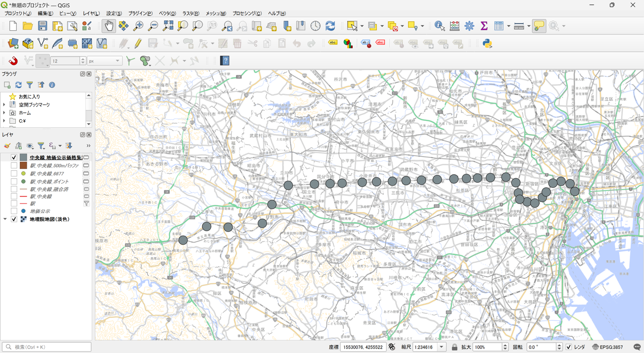644x353 pixels.
Task: Select the Pan Map hand tool
Action: pyautogui.click(x=108, y=26)
